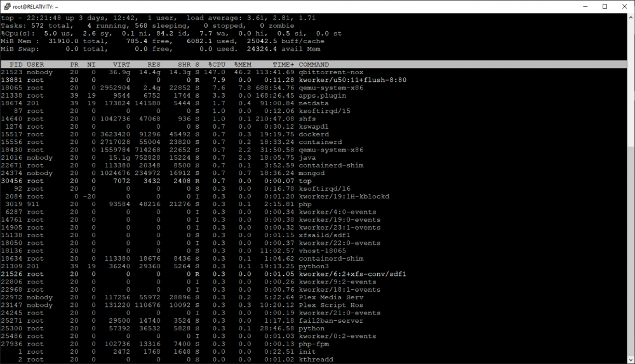Maximize the root@RELATIVITY terminal window
Image resolution: width=635 pixels, height=364 pixels.
click(605, 6)
